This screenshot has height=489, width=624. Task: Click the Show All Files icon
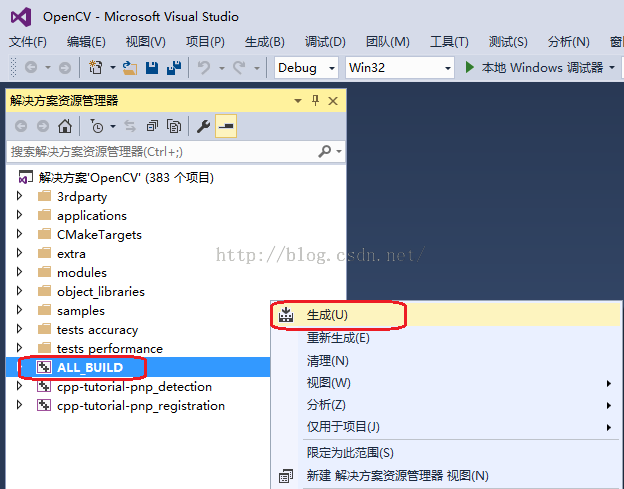coord(174,127)
